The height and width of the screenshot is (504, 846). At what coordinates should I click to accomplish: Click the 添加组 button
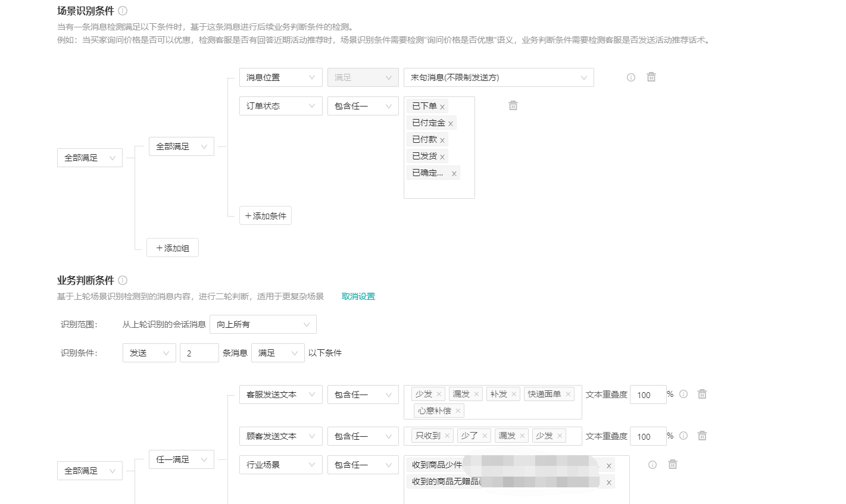click(172, 248)
